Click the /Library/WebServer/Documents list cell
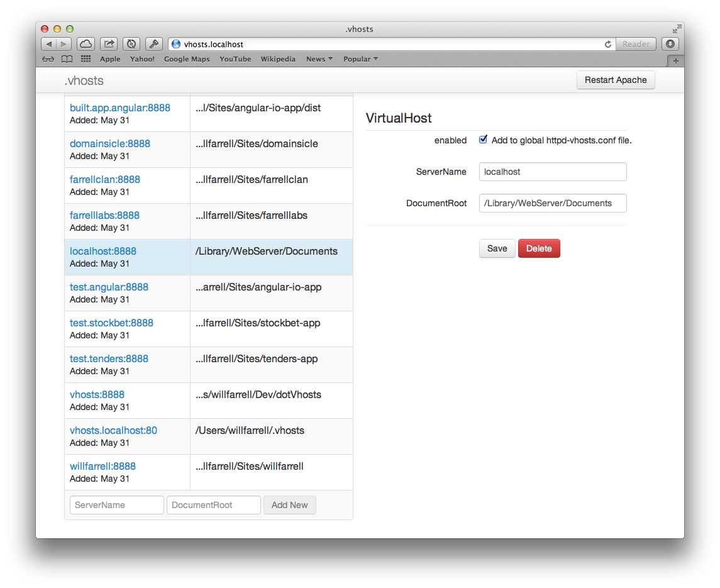The image size is (720, 588). point(272,257)
